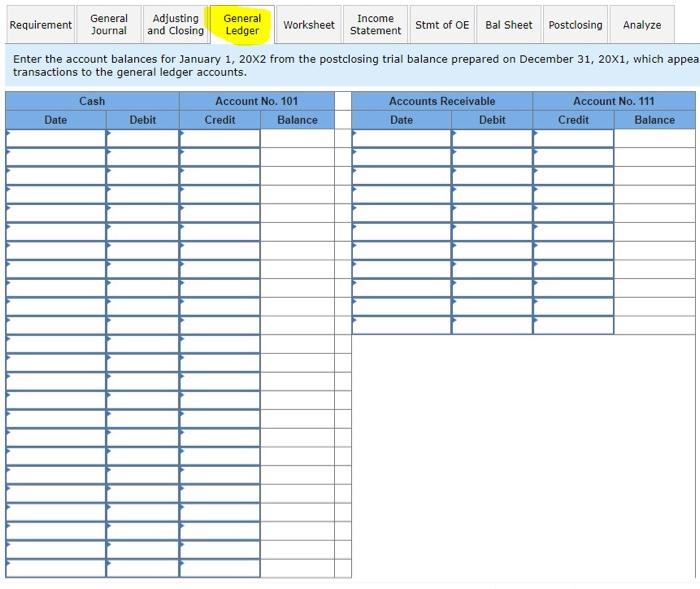700x589 pixels.
Task: Click Balance column header in Cash ledger
Action: (x=297, y=120)
